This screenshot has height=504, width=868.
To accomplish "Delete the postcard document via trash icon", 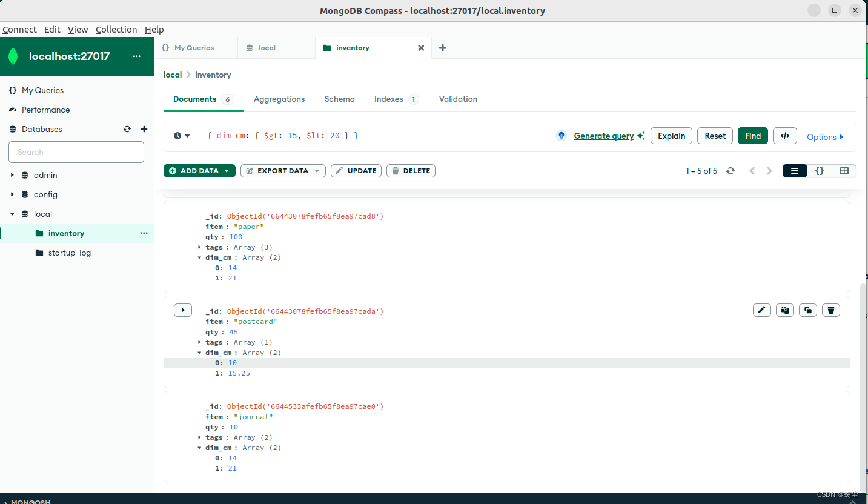I will (x=830, y=310).
